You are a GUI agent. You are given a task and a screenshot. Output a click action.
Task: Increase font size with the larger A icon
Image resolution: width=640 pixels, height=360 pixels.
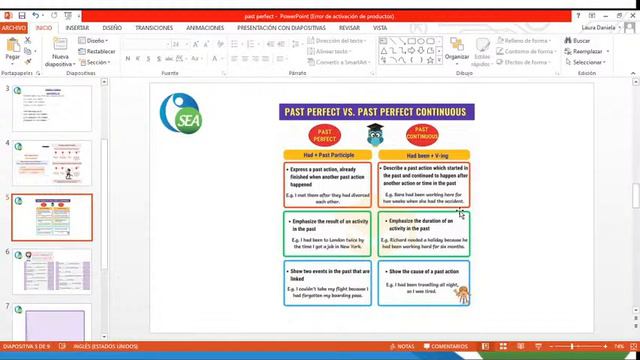[x=196, y=44]
